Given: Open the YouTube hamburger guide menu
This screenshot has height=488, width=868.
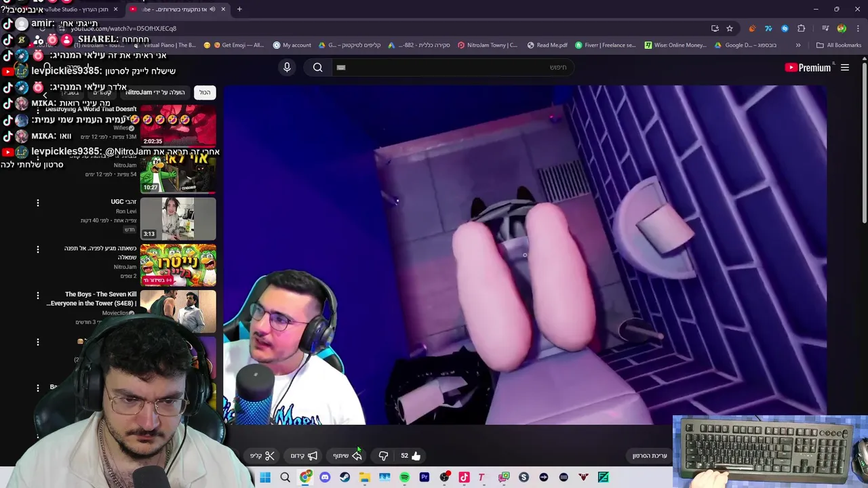Looking at the screenshot, I should click(x=845, y=67).
